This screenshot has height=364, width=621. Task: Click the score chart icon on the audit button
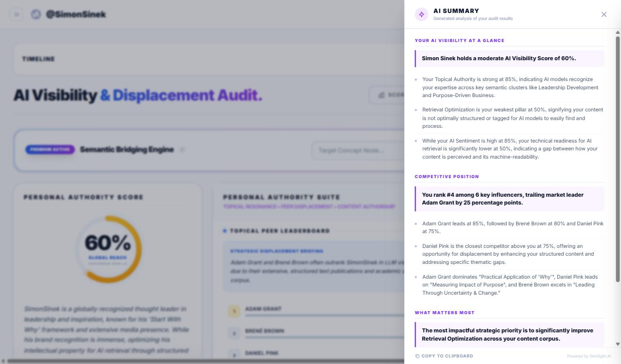[x=381, y=95]
